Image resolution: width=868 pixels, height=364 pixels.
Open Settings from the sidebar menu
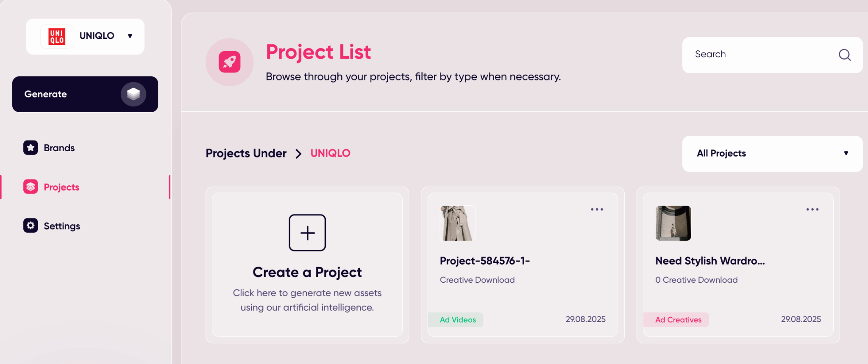click(x=62, y=226)
